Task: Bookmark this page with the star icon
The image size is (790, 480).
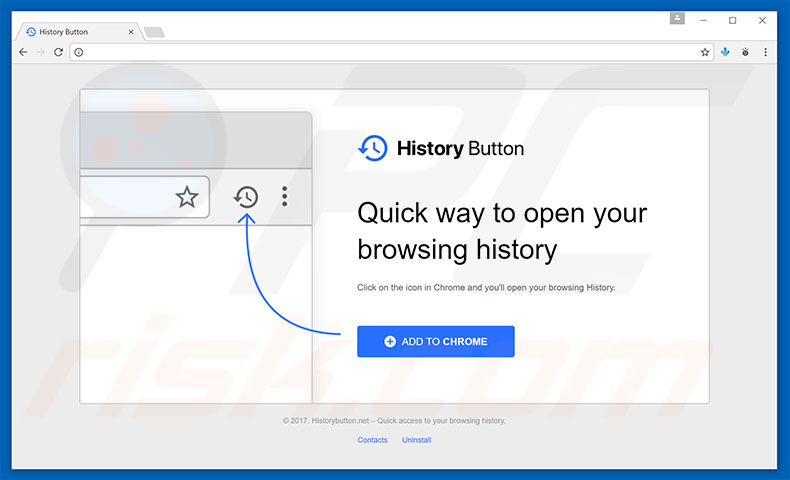Action: tap(704, 52)
